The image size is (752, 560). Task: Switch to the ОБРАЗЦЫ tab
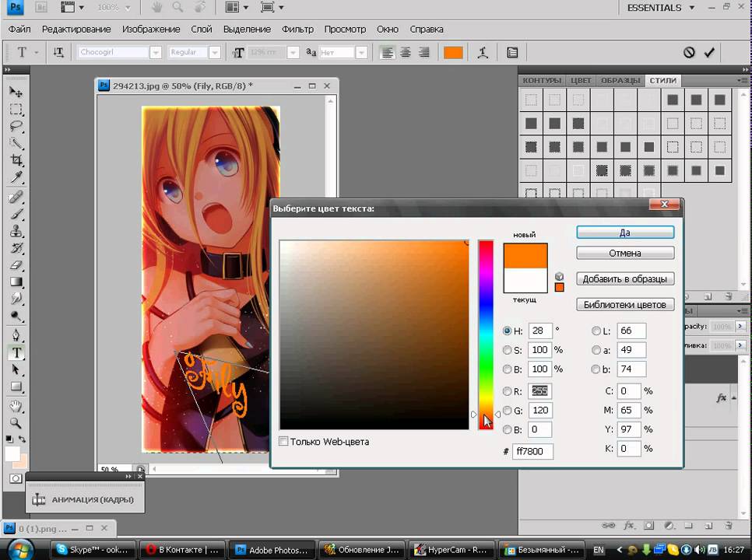tap(620, 80)
